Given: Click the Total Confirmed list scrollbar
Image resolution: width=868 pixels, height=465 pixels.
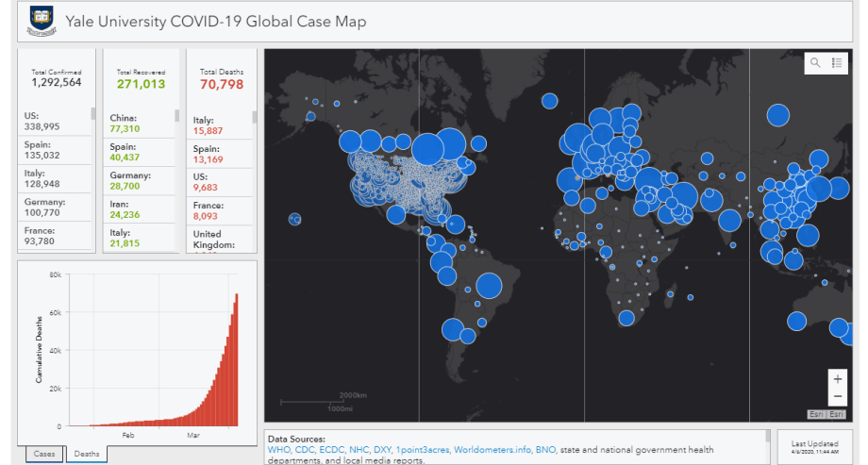Looking at the screenshot, I should tap(92, 114).
